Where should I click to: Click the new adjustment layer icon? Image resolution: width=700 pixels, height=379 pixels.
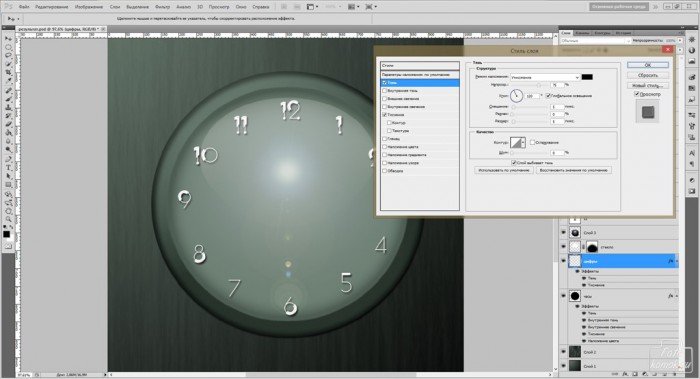pyautogui.click(x=645, y=374)
